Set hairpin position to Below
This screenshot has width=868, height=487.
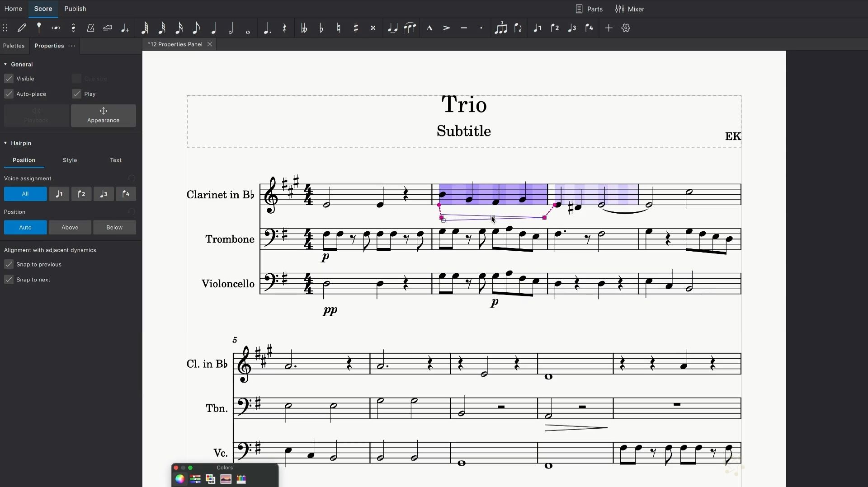(114, 227)
